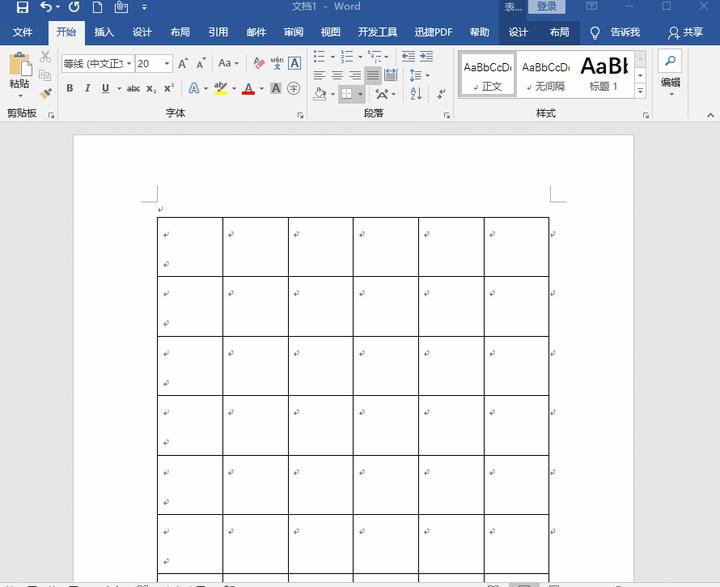Activate the Format Painter brush
Viewport: 720px width, 587px height.
pos(45,94)
